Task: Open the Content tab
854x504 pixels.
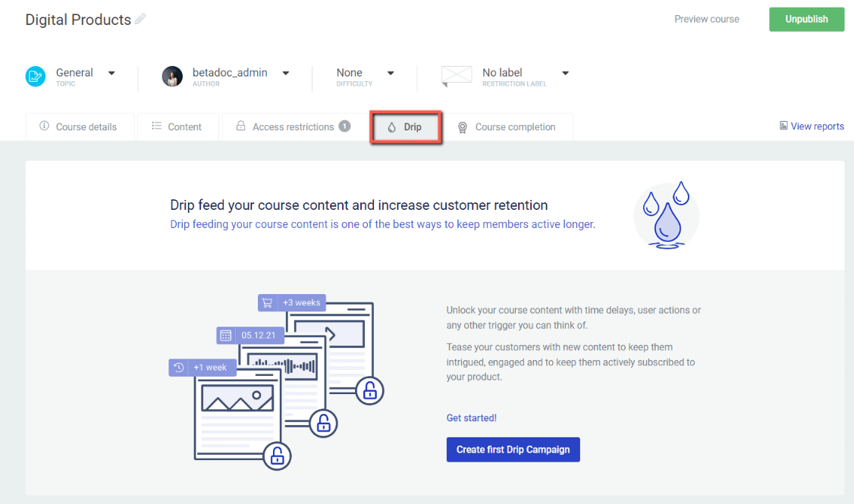Action: coord(177,127)
